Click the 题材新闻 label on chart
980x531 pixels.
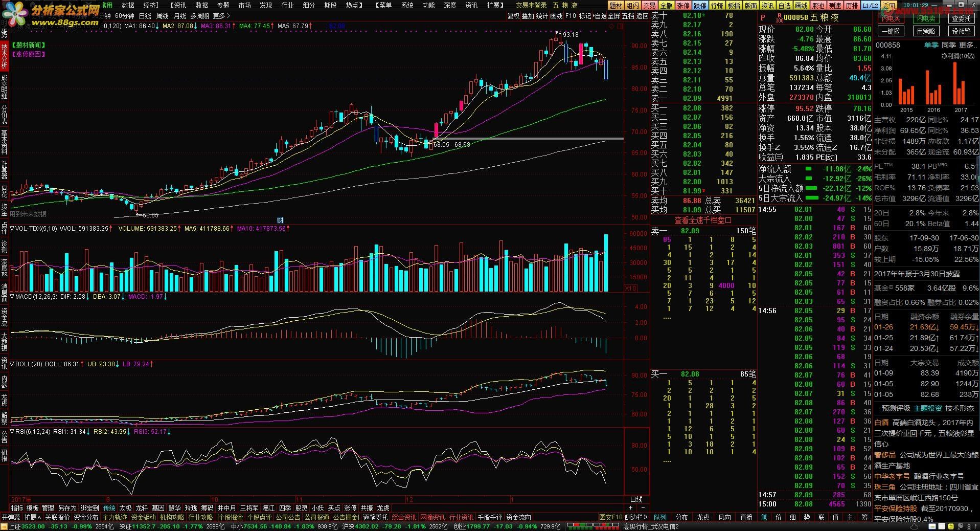(x=29, y=45)
